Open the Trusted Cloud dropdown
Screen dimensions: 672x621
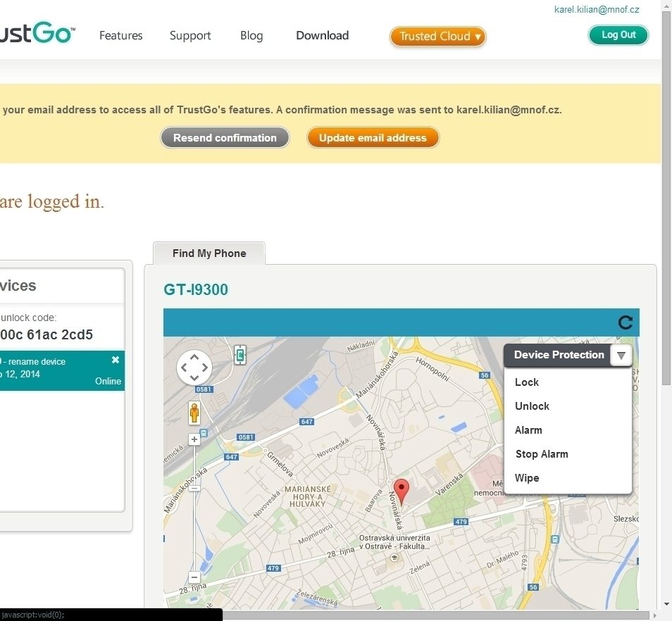point(438,37)
